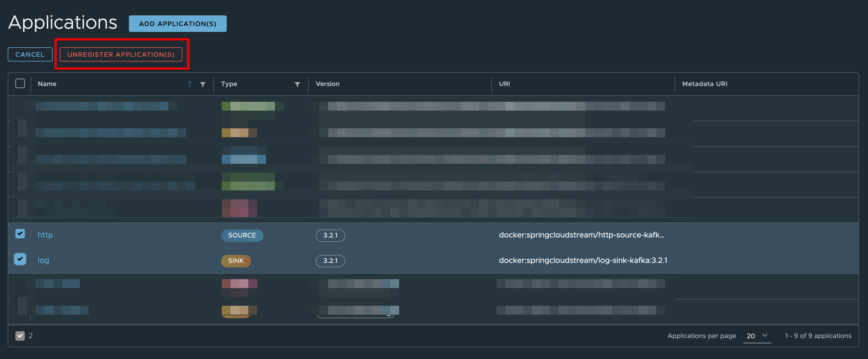Click the footer selected-count checkbox icon
The width and height of the screenshot is (868, 359).
click(x=20, y=335)
